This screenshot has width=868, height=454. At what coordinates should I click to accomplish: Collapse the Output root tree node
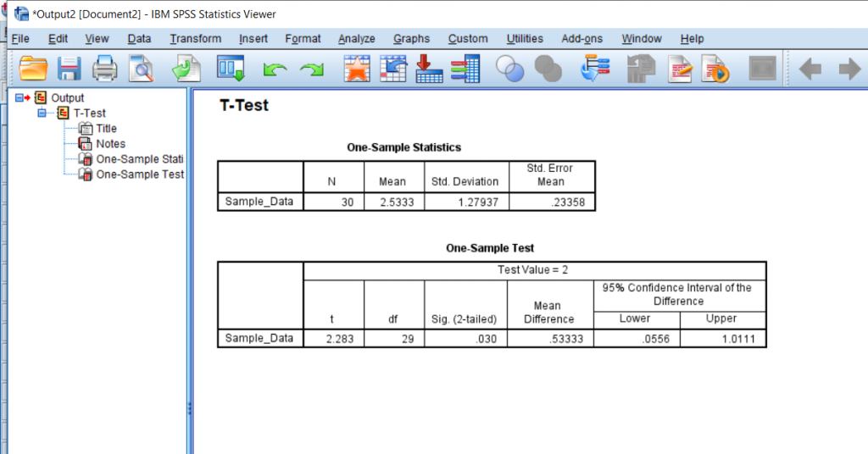tap(19, 98)
